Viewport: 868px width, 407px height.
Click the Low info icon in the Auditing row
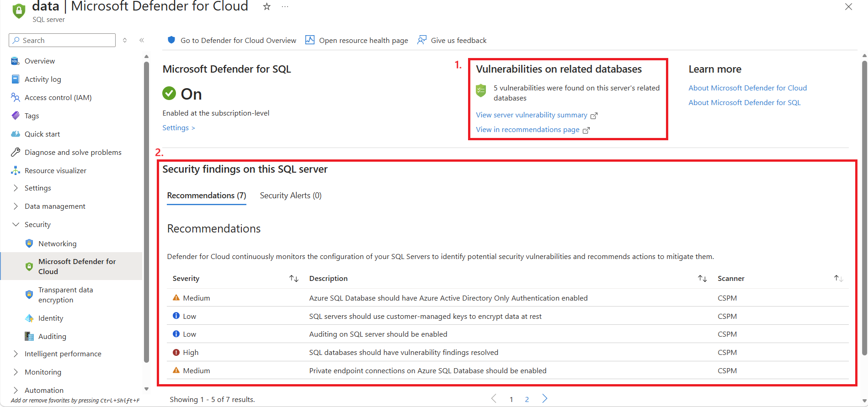pos(176,334)
